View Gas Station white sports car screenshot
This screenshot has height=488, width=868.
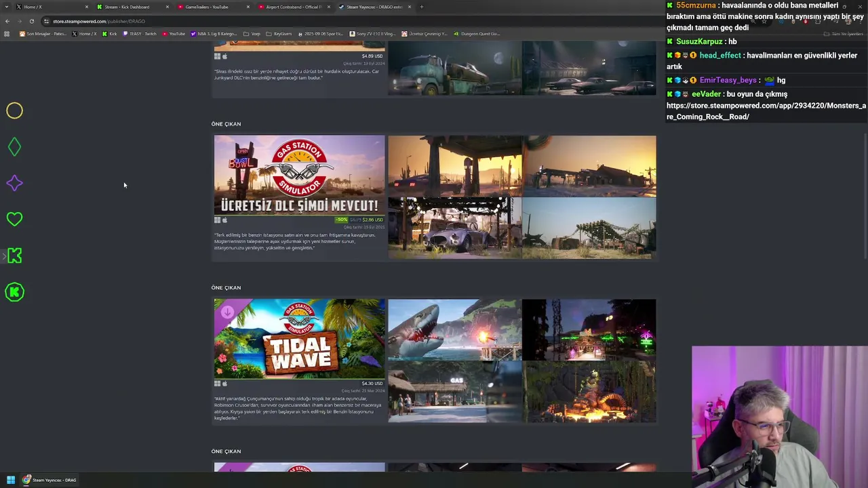[x=454, y=228]
